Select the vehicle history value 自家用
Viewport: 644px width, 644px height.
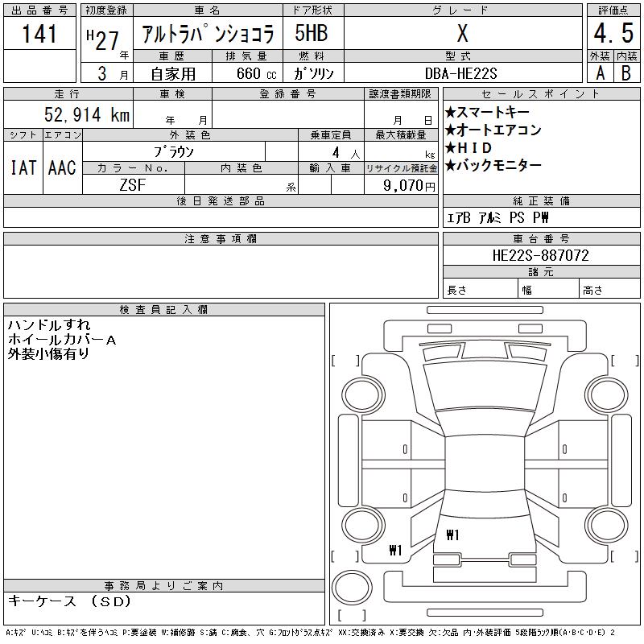[x=173, y=74]
